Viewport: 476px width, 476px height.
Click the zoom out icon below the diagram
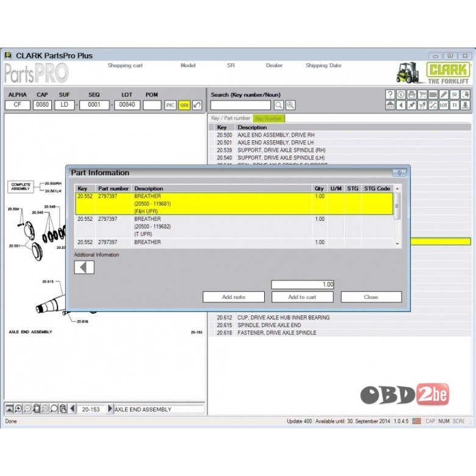pos(27,409)
